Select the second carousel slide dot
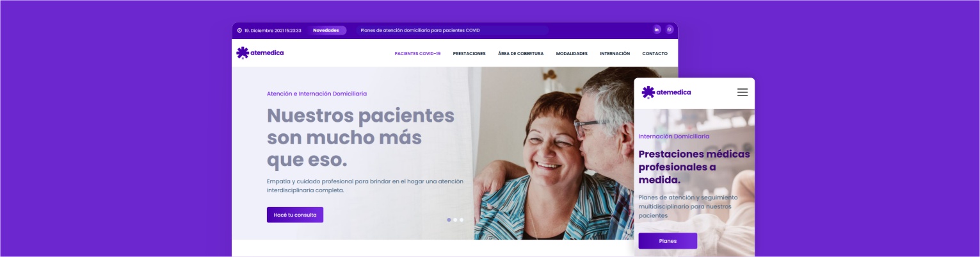 (x=455, y=220)
